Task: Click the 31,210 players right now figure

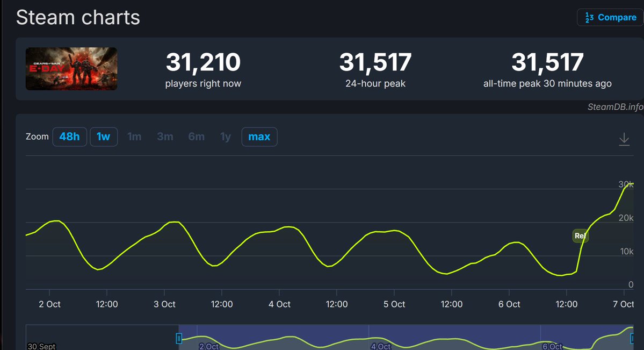Action: coord(203,62)
